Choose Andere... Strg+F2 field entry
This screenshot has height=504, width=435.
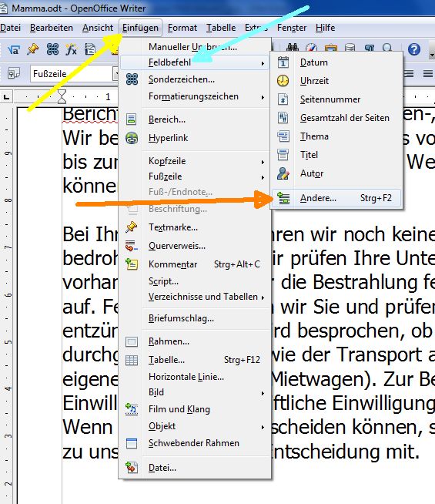336,198
